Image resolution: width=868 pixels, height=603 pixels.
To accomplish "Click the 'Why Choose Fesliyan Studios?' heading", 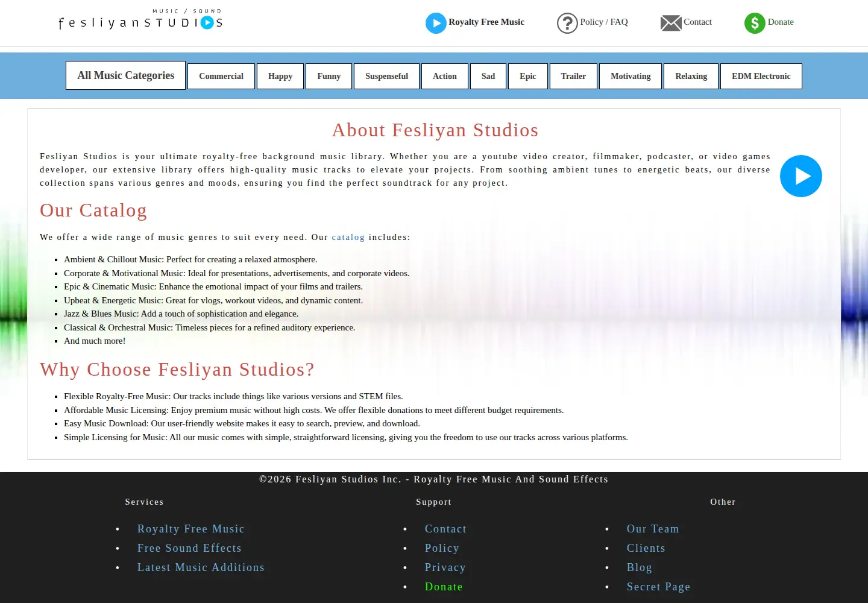I will [x=177, y=370].
